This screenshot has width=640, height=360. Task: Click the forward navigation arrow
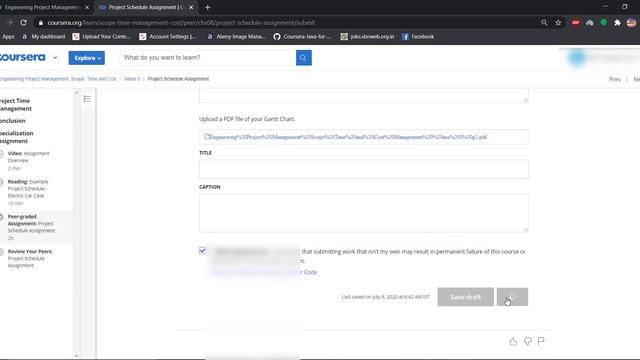pos(9,23)
